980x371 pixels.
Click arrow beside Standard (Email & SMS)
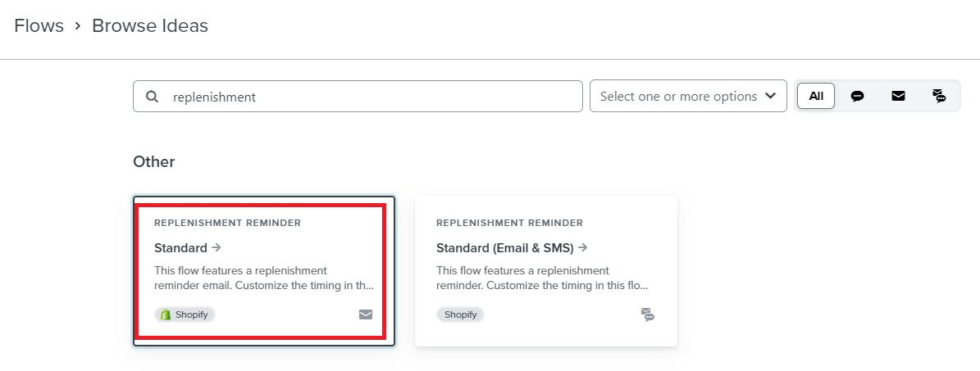point(582,247)
